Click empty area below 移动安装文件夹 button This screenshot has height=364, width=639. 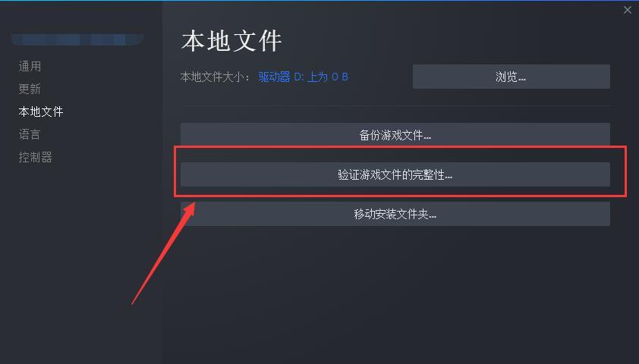(395, 293)
